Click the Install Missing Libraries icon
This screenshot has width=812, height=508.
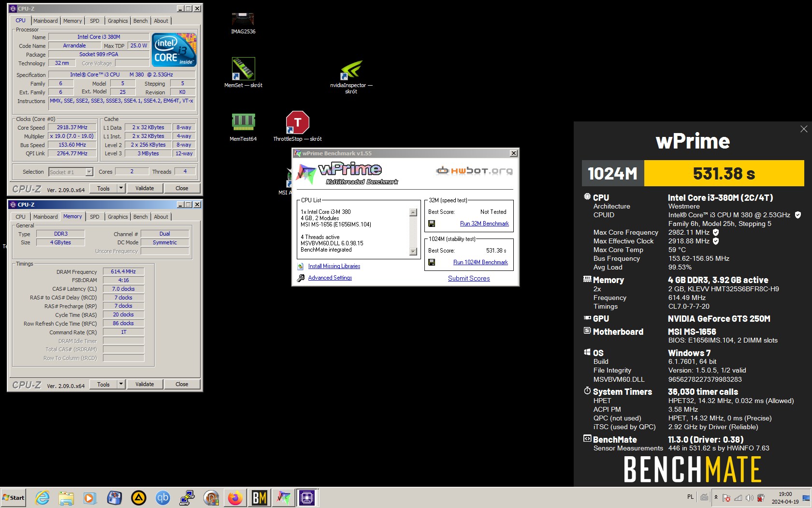(301, 266)
